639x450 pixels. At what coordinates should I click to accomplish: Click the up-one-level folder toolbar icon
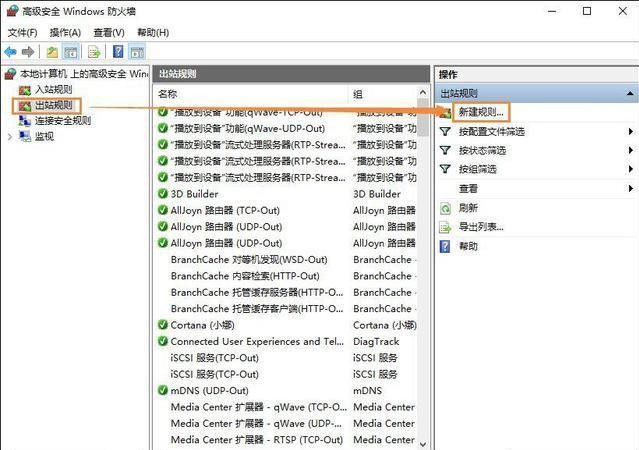pyautogui.click(x=52, y=52)
